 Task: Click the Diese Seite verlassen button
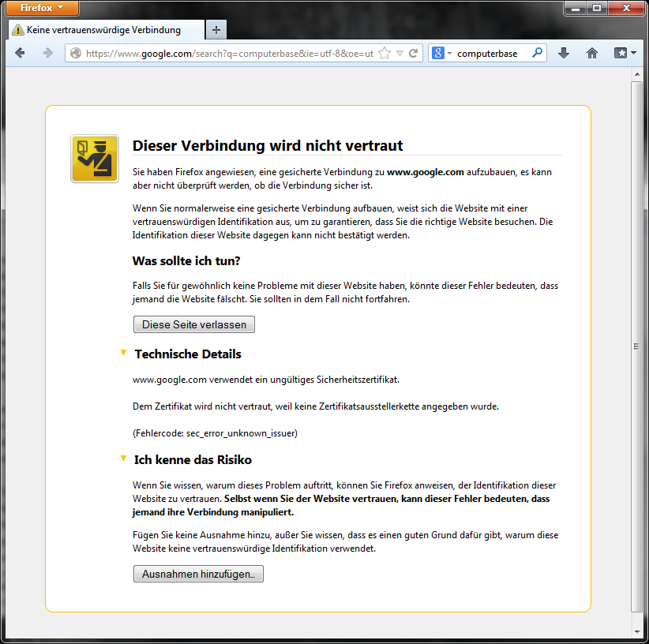[194, 324]
